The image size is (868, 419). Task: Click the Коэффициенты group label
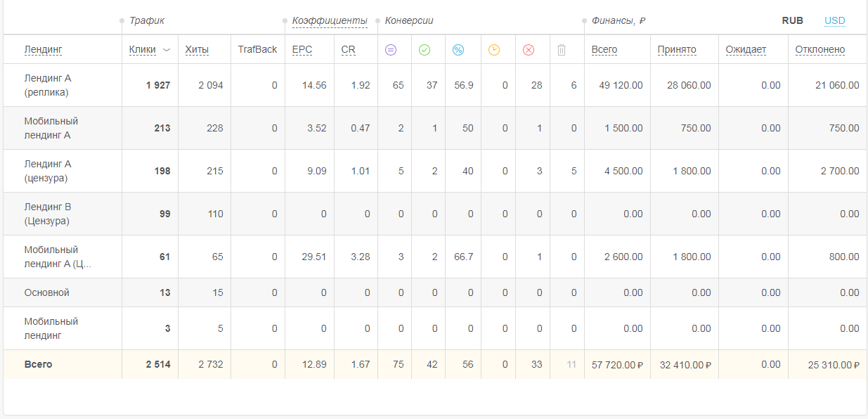click(x=330, y=21)
